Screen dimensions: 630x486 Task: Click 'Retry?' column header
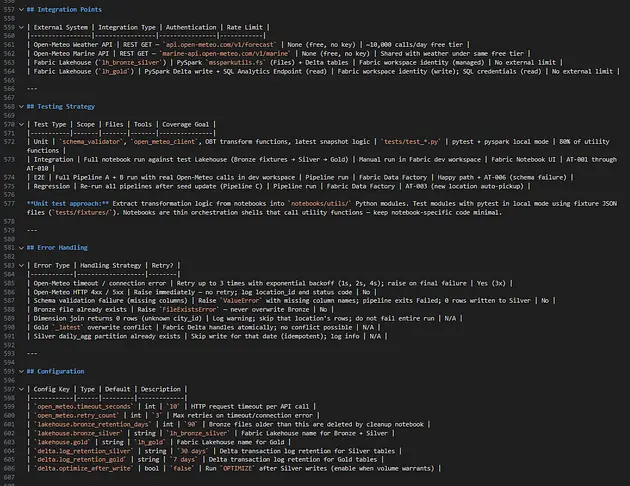click(162, 265)
